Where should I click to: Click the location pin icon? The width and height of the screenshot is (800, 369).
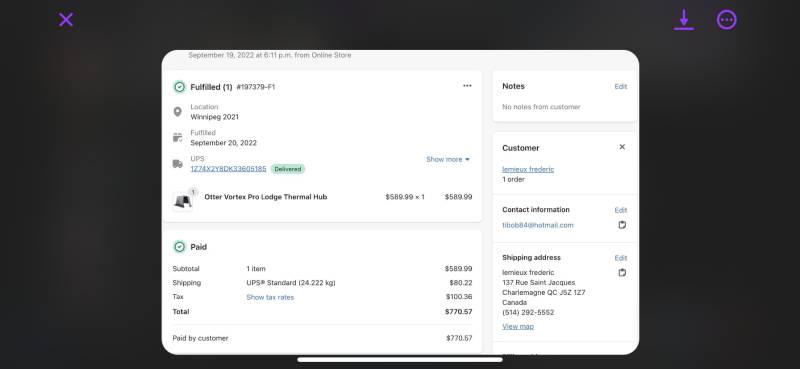pyautogui.click(x=178, y=112)
